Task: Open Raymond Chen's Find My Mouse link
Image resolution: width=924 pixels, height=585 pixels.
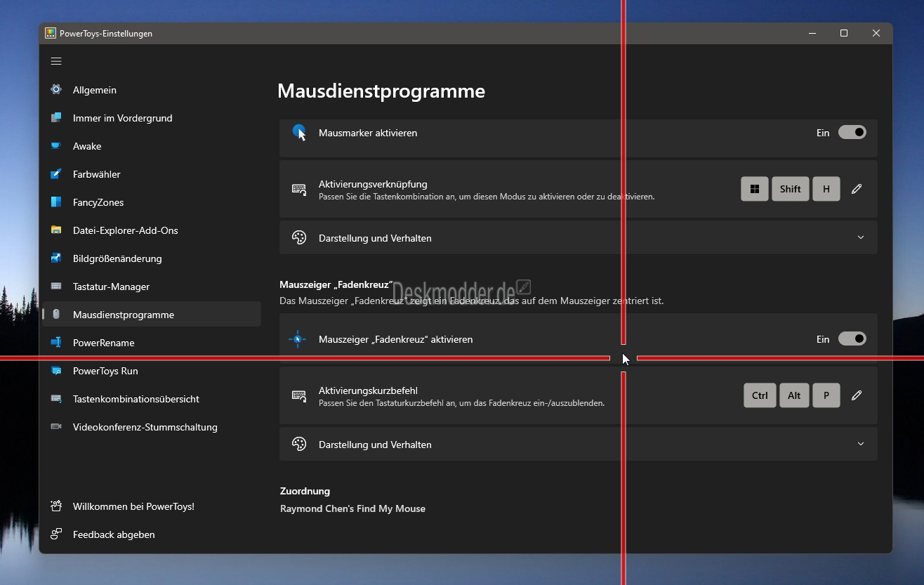Action: (352, 508)
